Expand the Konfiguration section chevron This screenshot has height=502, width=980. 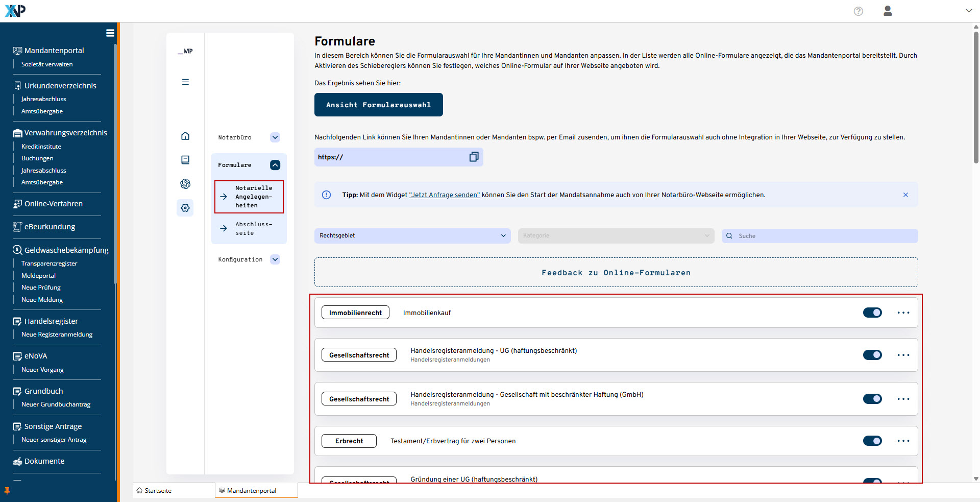click(x=275, y=259)
